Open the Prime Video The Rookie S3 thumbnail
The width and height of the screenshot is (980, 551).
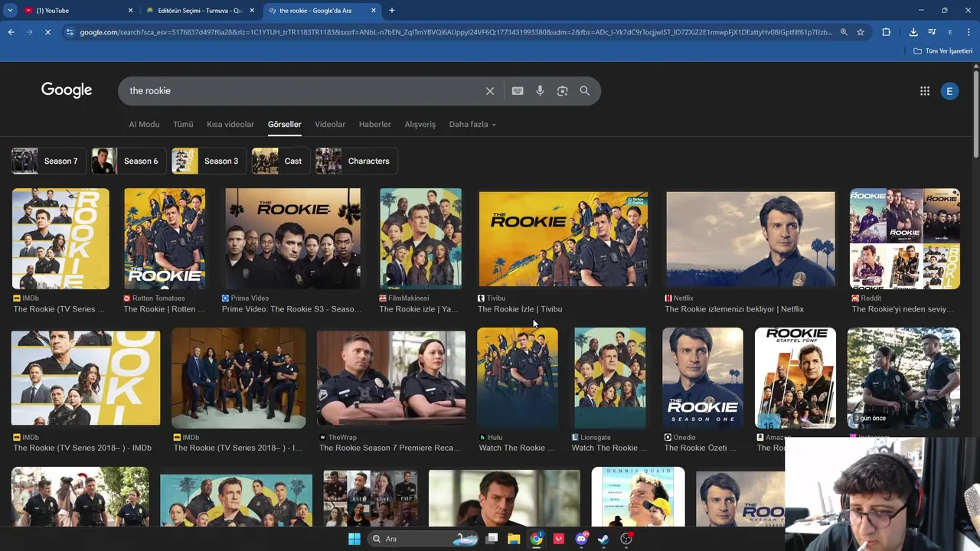[292, 239]
